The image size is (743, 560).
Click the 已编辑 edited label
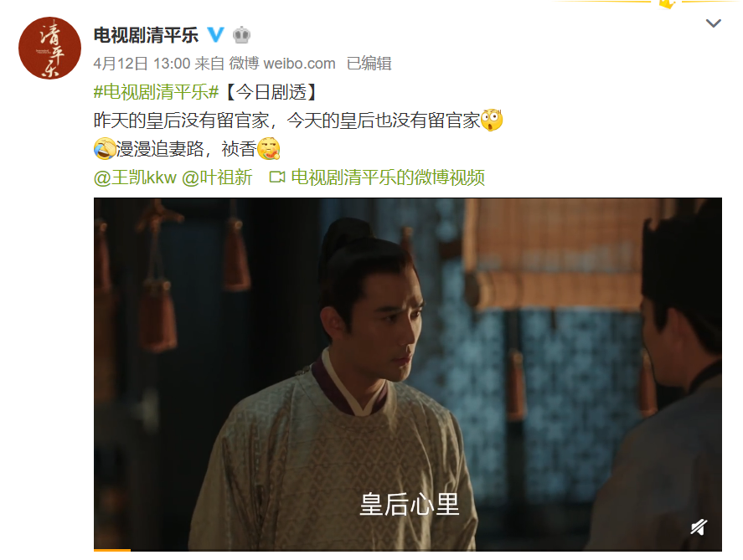click(x=369, y=64)
